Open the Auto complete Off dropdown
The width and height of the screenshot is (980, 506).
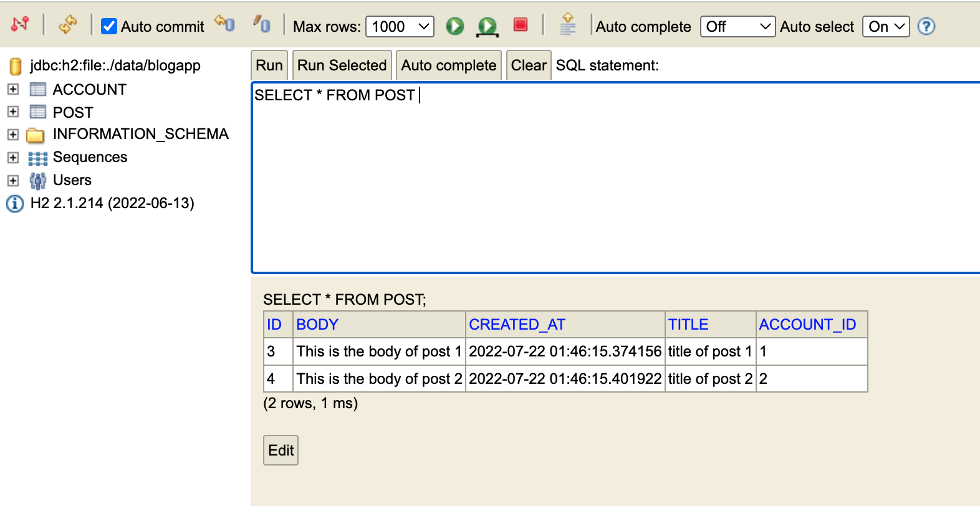(737, 26)
